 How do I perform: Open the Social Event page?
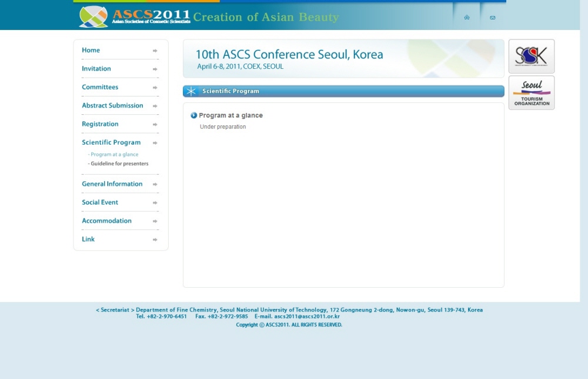pyautogui.click(x=100, y=202)
